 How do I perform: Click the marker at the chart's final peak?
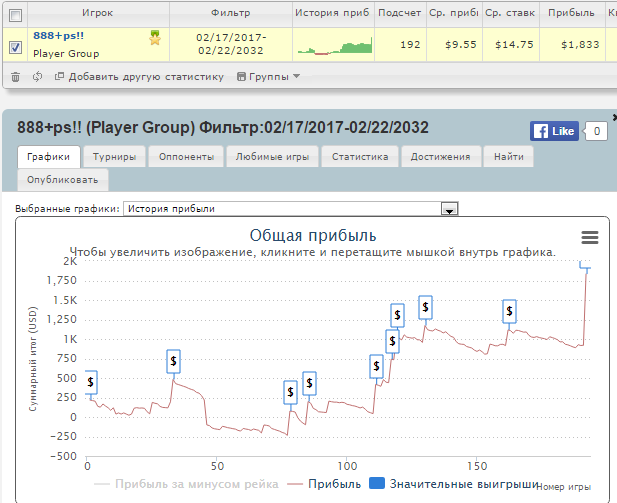tap(586, 265)
